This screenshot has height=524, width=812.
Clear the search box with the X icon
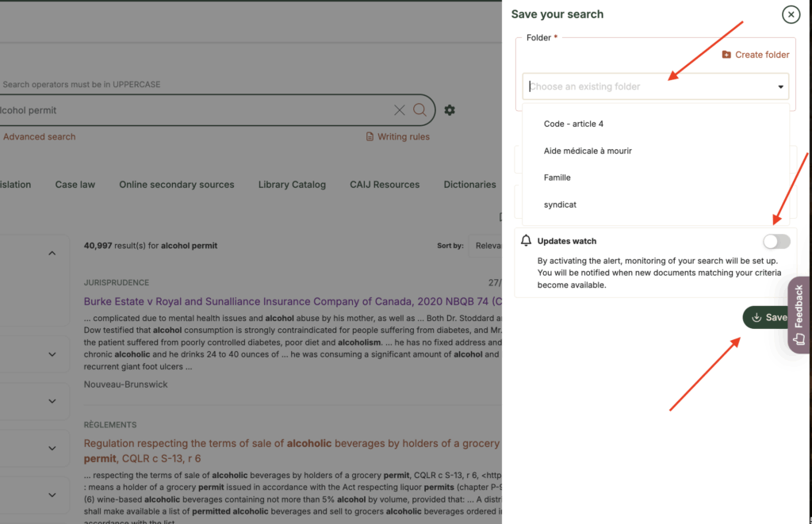(400, 109)
